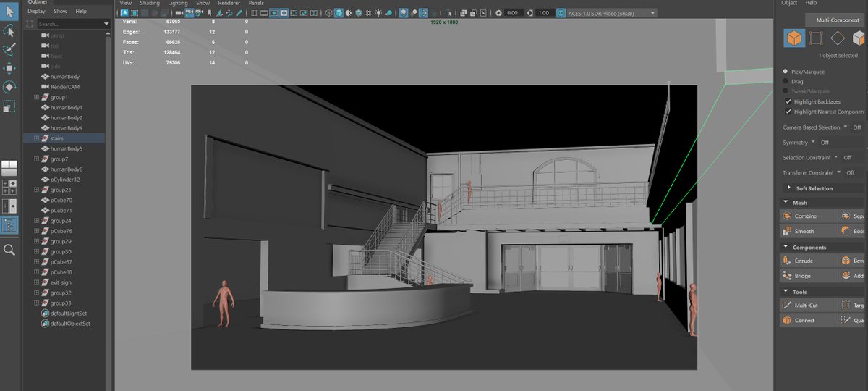Expand group7 in Outliner

pos(37,159)
